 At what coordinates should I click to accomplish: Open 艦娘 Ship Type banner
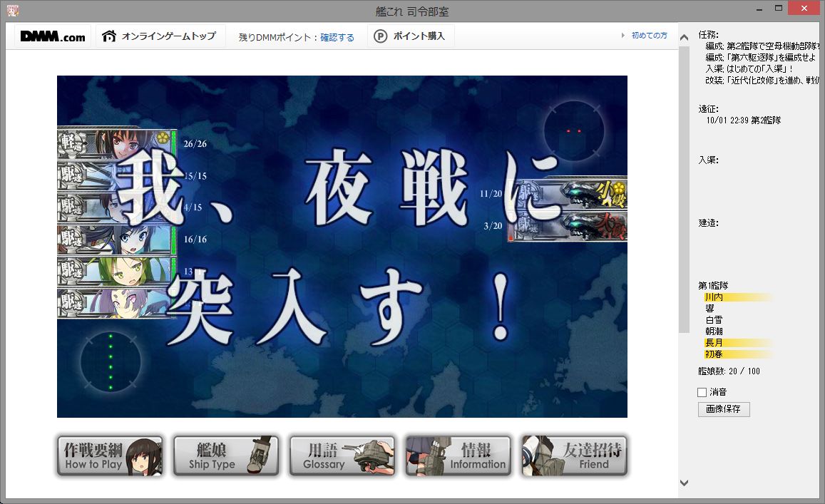pyautogui.click(x=226, y=456)
